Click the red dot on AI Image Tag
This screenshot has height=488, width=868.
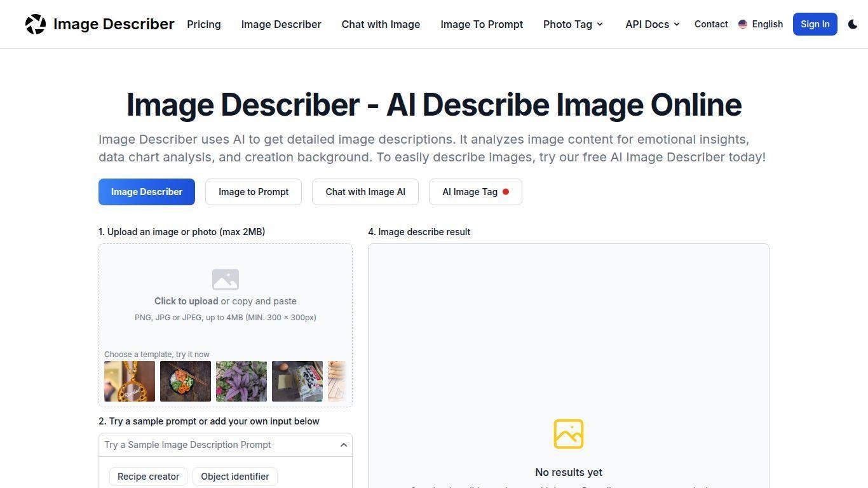(506, 192)
